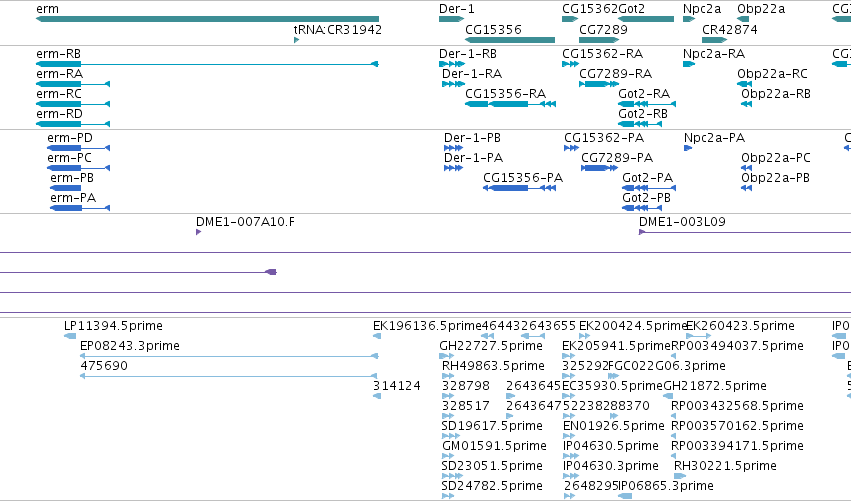
Task: Select the erm-RA transcript
Action: click(x=73, y=84)
